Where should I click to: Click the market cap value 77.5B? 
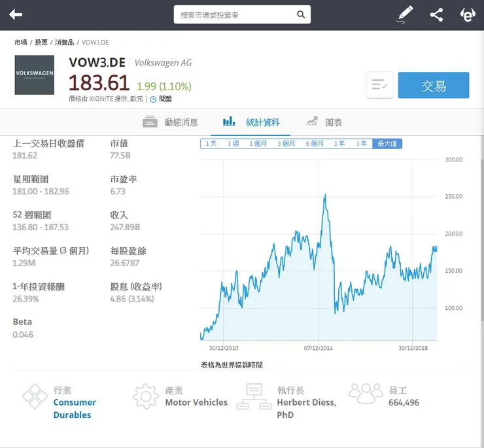(x=120, y=155)
